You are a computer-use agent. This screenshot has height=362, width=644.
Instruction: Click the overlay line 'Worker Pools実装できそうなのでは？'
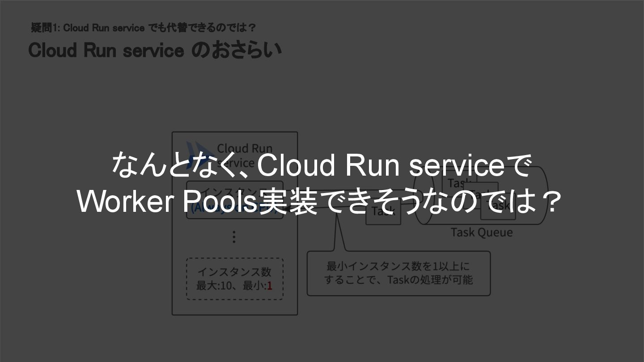tap(319, 202)
